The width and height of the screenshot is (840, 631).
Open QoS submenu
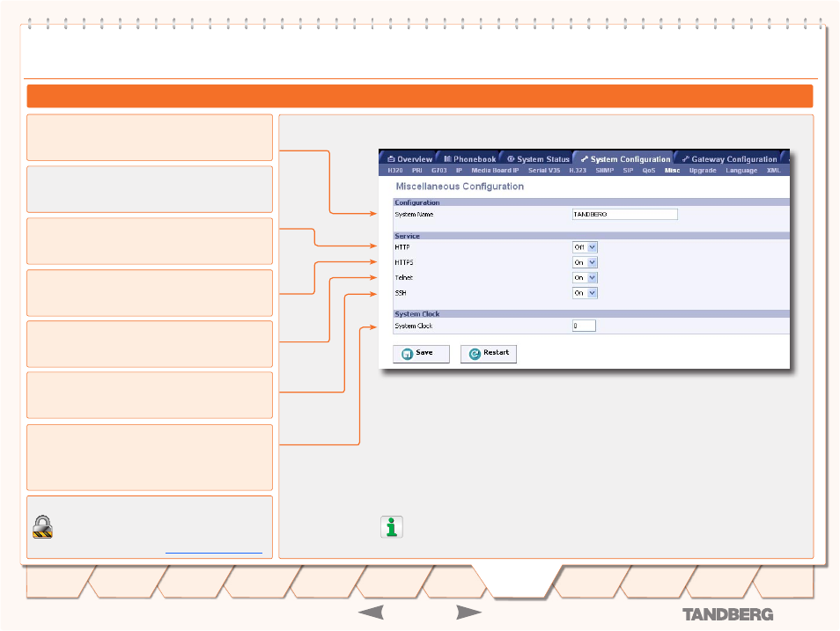click(649, 171)
